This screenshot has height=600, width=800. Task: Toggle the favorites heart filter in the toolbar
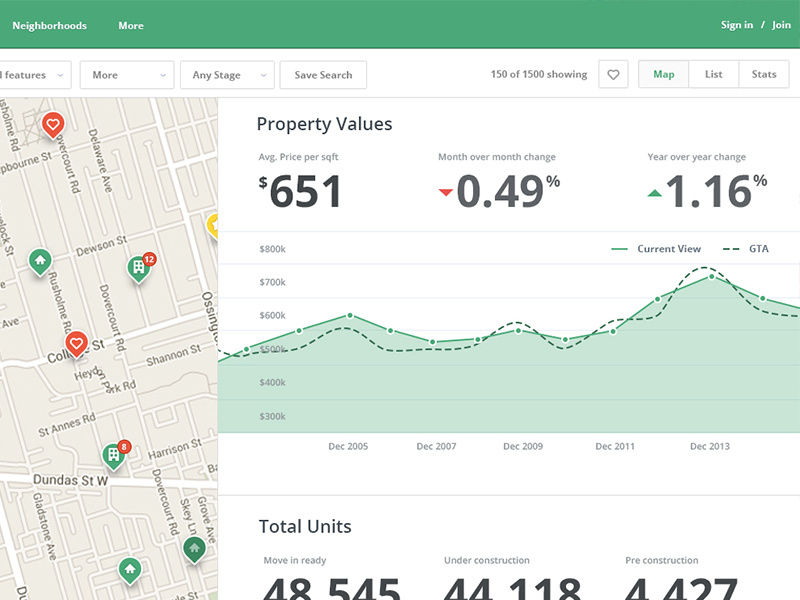tap(613, 73)
